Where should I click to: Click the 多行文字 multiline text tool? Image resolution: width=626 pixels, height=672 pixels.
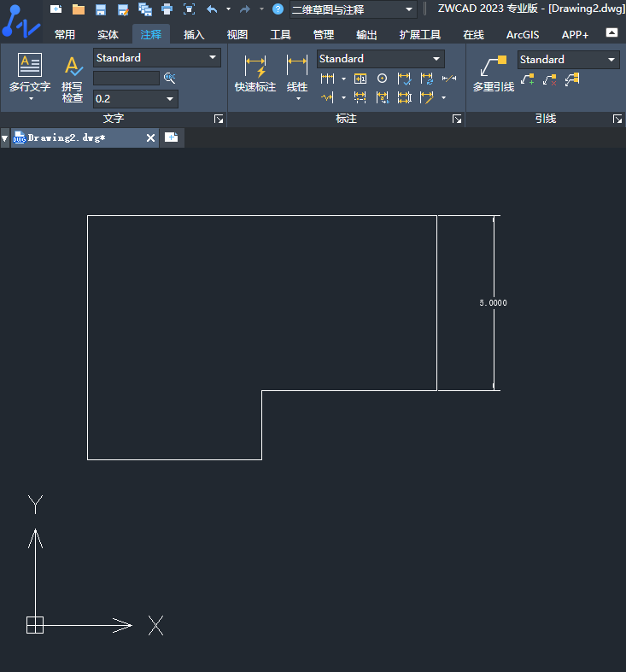(x=30, y=72)
